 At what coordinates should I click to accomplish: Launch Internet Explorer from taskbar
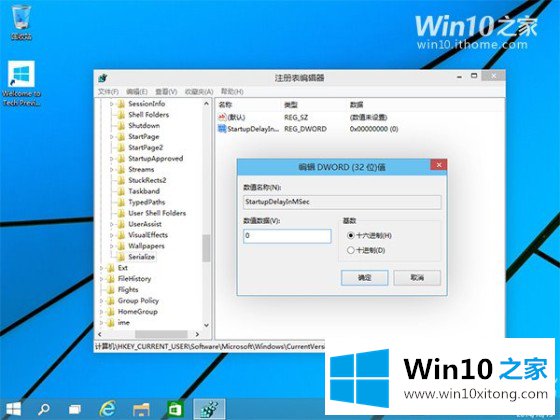(x=108, y=409)
